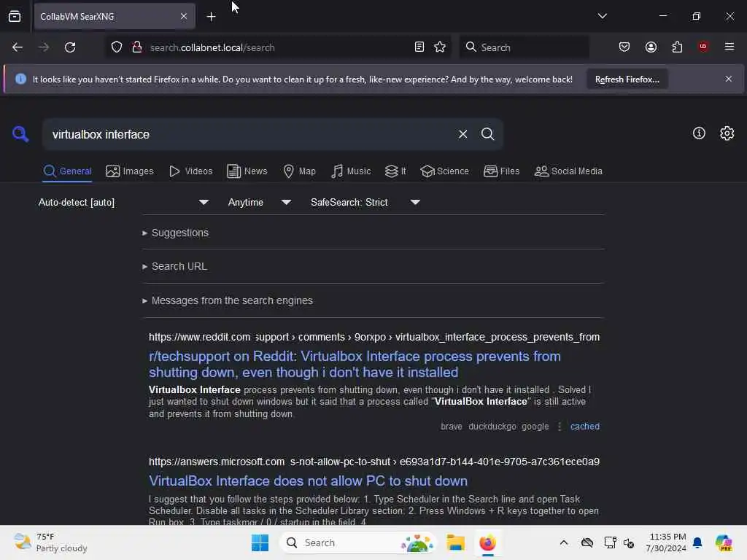The image size is (747, 560).
Task: Open Windows Start menu
Action: (x=260, y=542)
